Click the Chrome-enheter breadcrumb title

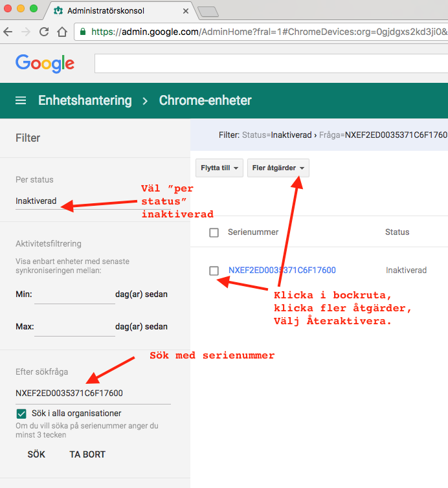[x=205, y=100]
